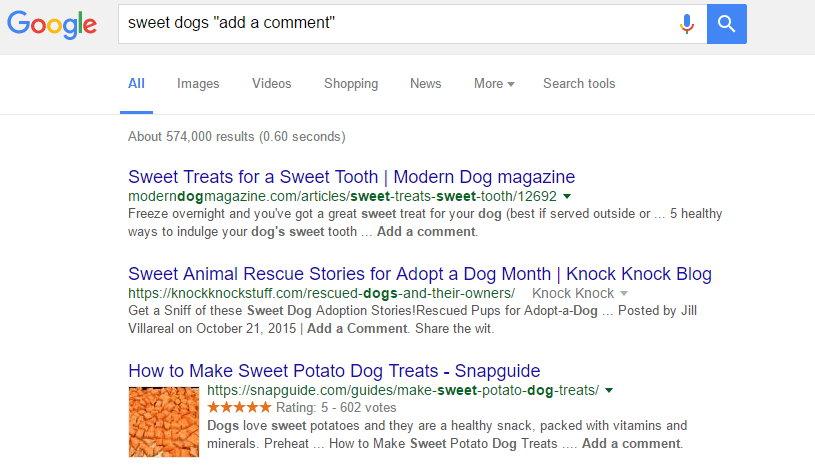Click the blue magnifying glass search button
This screenshot has height=467, width=815.
coord(727,24)
